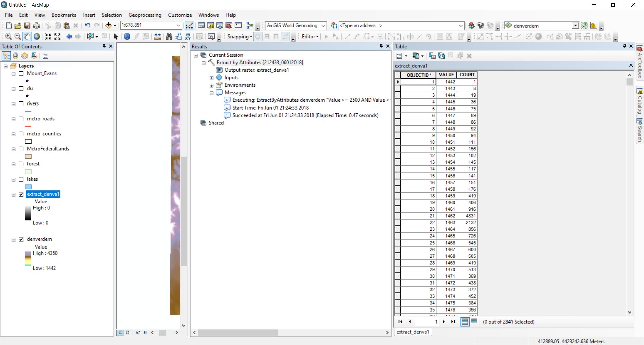Zoom to Full Extent globe icon
Screen dimensions: 644x345
pyautogui.click(x=37, y=37)
